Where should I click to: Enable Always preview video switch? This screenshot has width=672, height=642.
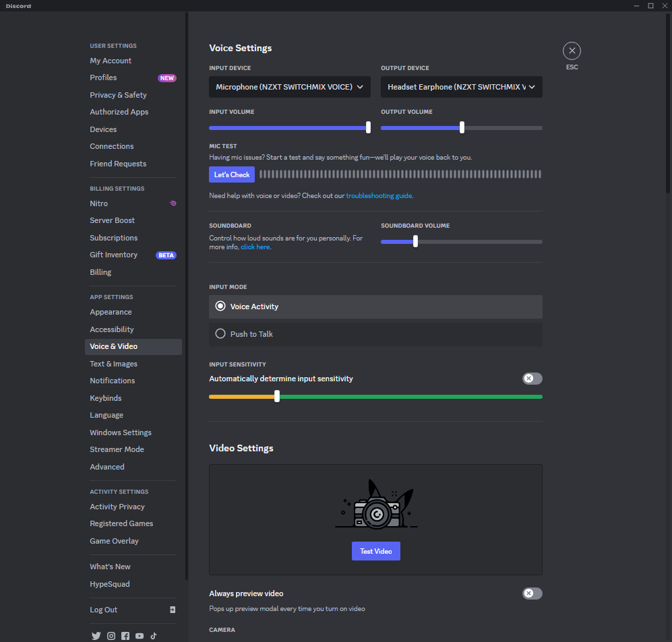pos(532,593)
